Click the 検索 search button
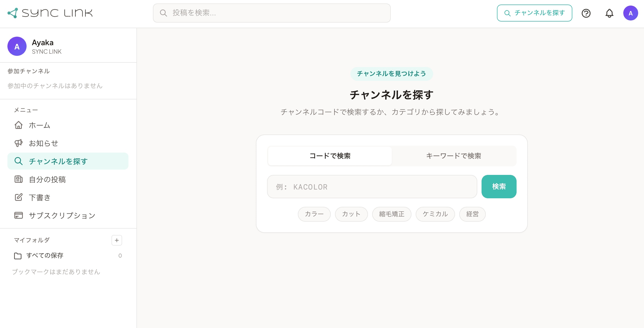The height and width of the screenshot is (328, 644). point(499,187)
